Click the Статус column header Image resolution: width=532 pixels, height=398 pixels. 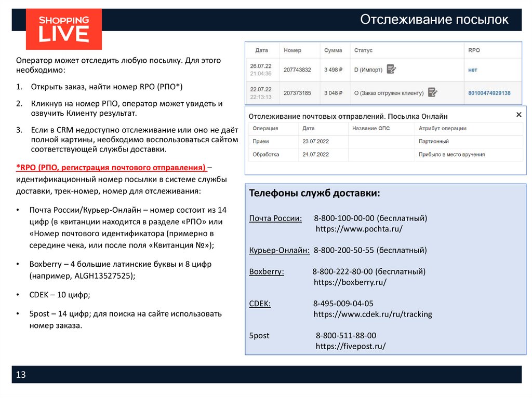pos(363,50)
